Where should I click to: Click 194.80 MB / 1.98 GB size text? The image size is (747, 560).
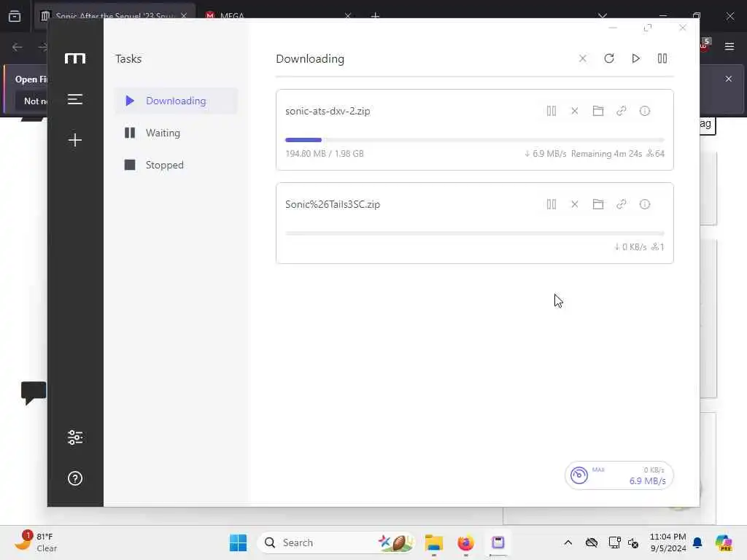click(x=325, y=153)
